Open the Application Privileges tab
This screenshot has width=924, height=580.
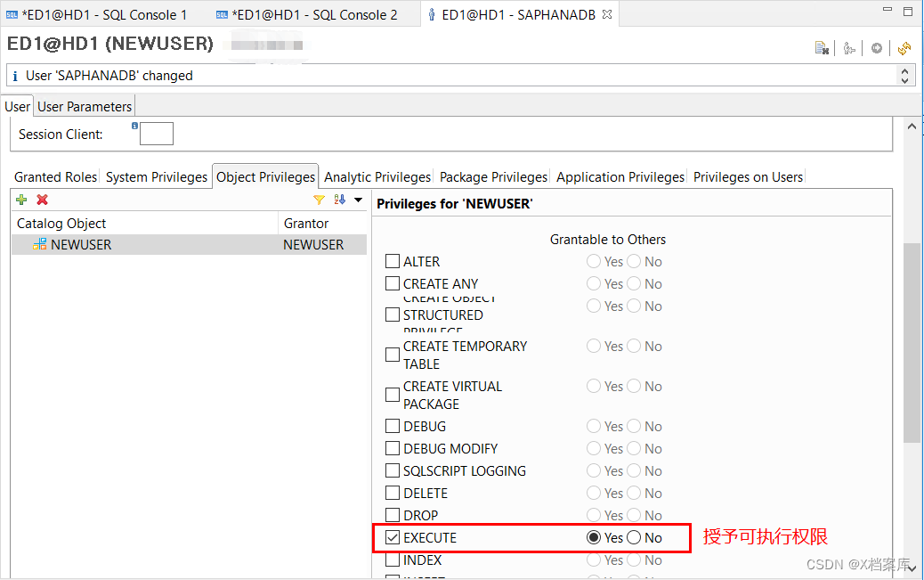620,177
